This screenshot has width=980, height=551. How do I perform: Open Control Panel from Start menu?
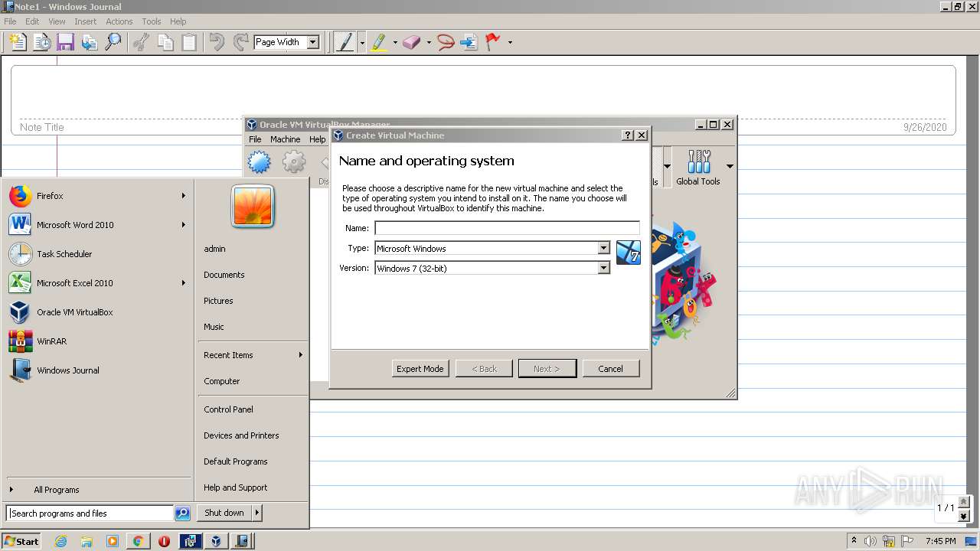(228, 409)
